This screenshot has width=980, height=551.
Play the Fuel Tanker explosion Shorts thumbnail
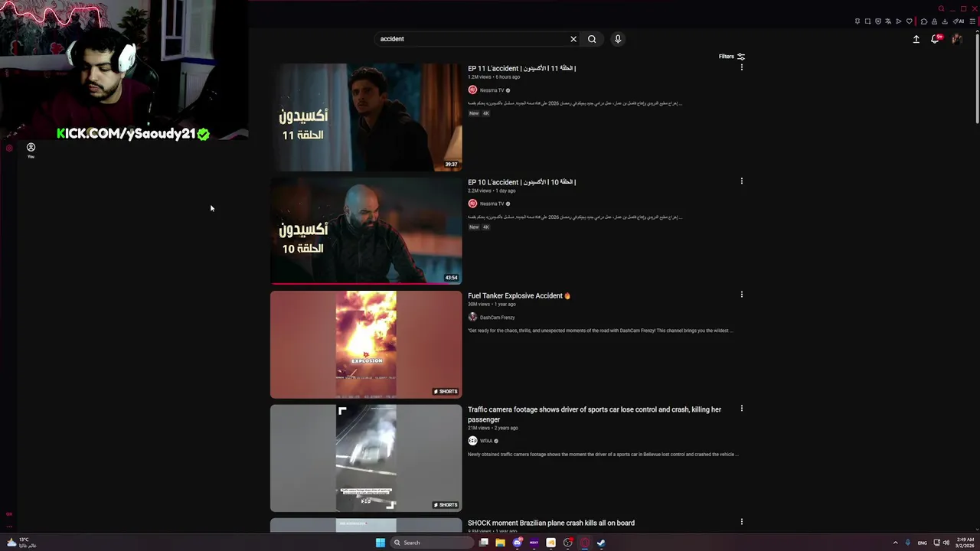tap(366, 344)
